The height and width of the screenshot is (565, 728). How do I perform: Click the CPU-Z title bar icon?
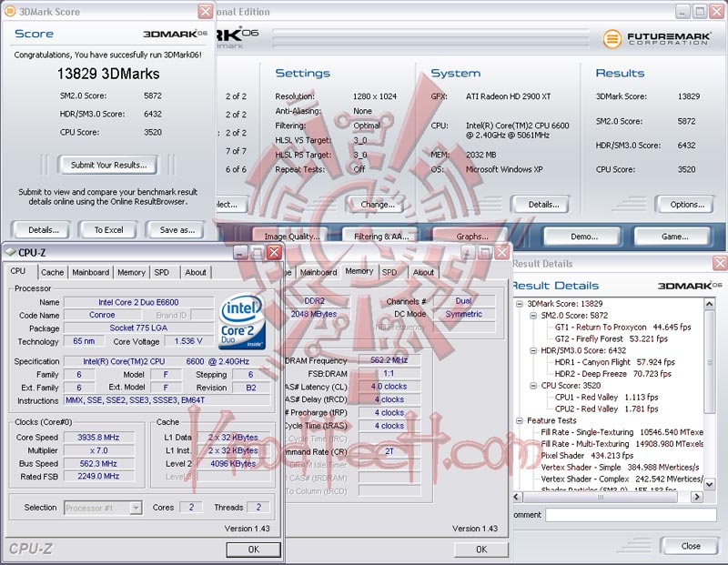(10, 252)
